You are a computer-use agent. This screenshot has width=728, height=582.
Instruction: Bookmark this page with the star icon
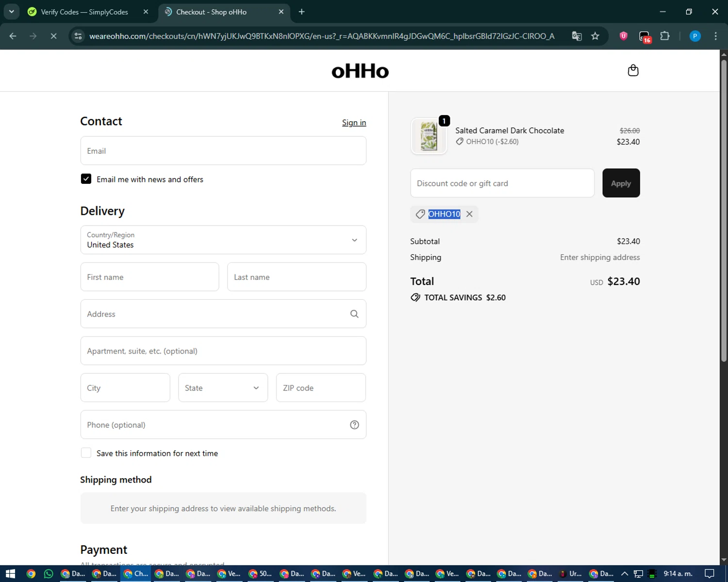coord(595,36)
